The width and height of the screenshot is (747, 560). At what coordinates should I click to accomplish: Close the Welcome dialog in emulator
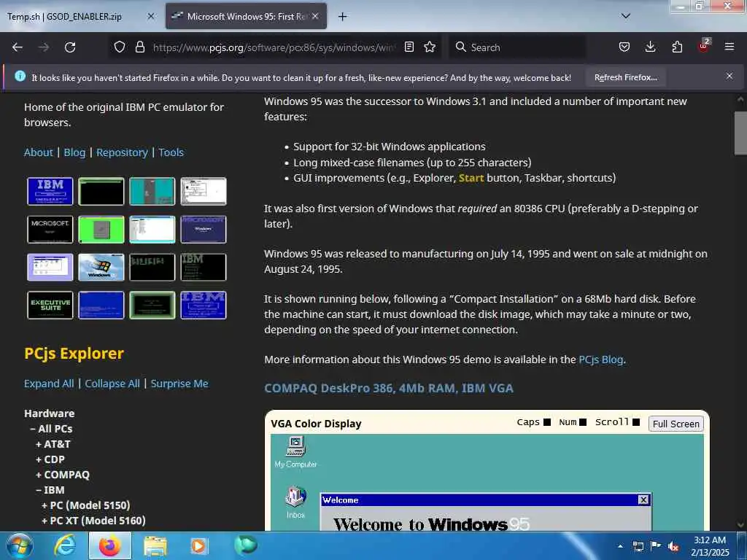pos(643,499)
